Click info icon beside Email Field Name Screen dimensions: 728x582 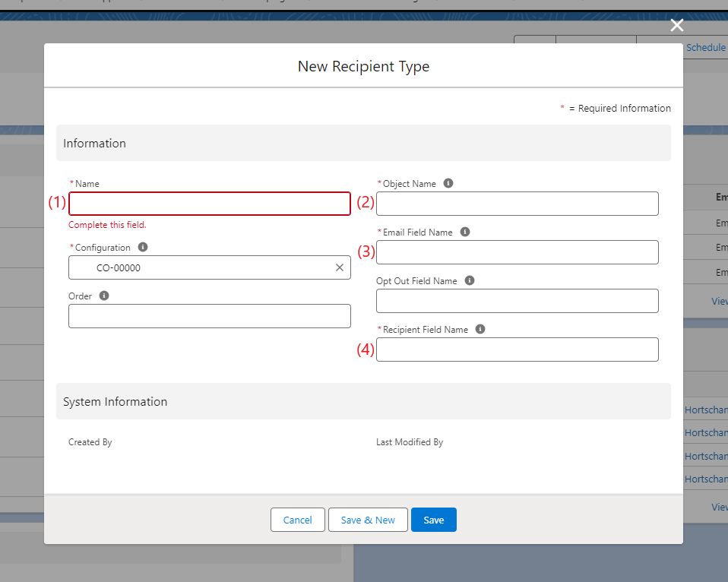[x=465, y=232]
